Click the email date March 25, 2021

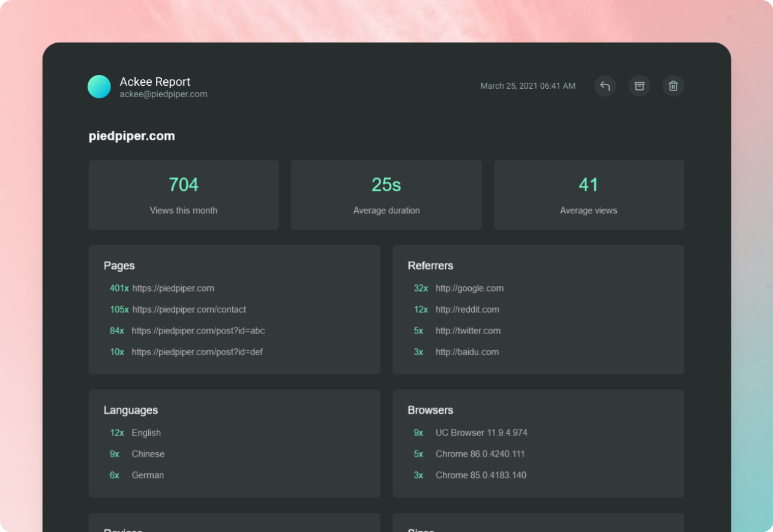[528, 86]
